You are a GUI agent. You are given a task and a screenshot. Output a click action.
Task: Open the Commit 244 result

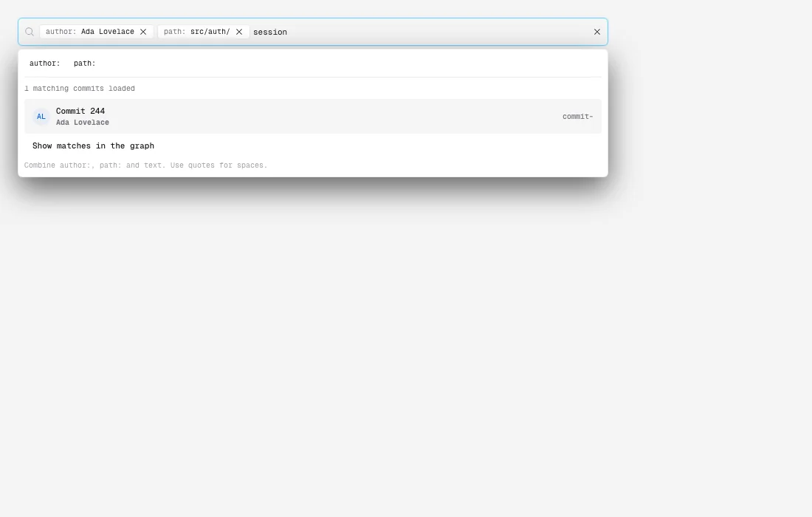(x=313, y=117)
